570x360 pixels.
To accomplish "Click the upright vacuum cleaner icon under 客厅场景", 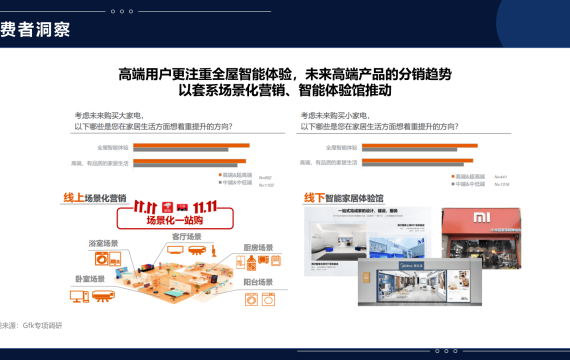I will click(214, 251).
